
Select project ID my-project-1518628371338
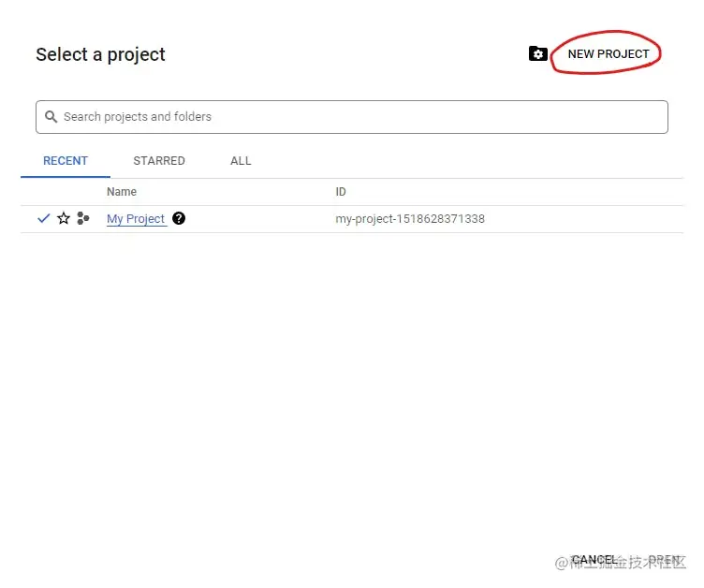coord(410,219)
